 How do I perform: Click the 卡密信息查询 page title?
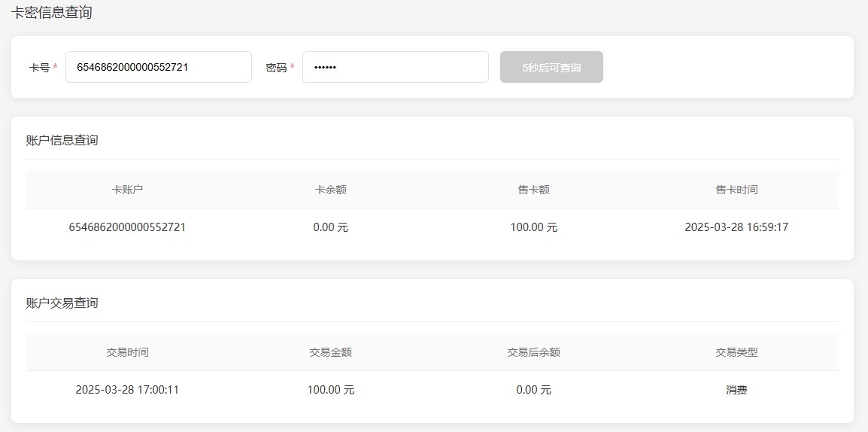pyautogui.click(x=52, y=13)
